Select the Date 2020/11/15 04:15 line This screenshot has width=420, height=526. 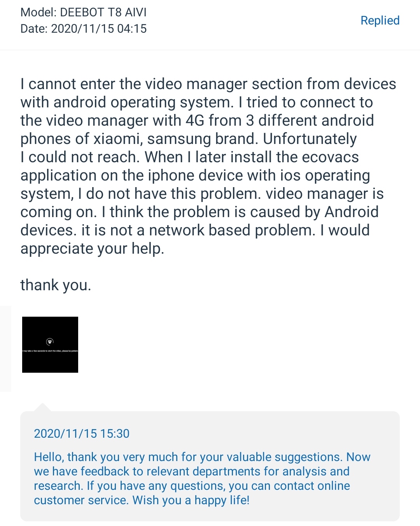(x=84, y=28)
